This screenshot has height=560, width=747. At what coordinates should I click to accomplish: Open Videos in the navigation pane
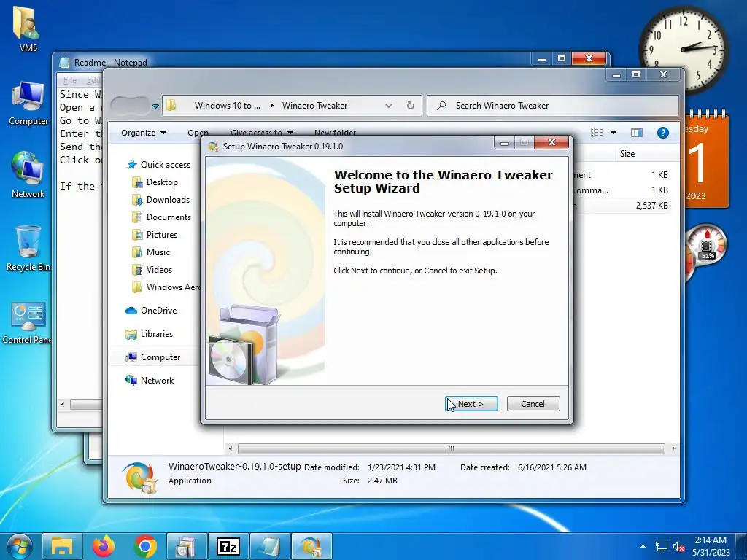click(x=152, y=270)
